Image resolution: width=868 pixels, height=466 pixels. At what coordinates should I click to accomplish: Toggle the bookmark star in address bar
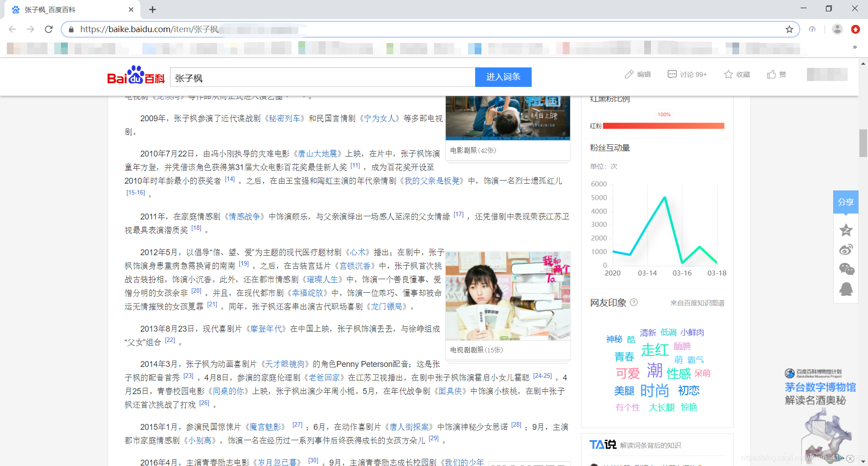tap(789, 29)
